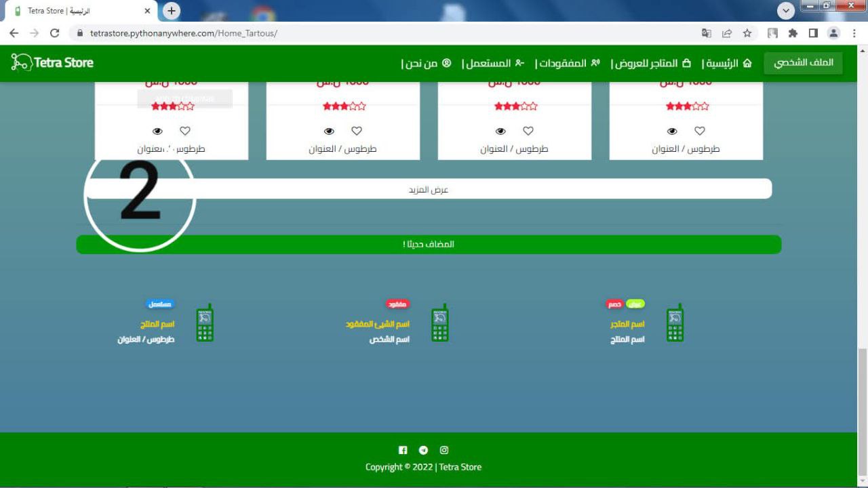Click the address bar URL field
This screenshot has width=868, height=488.
pyautogui.click(x=387, y=33)
